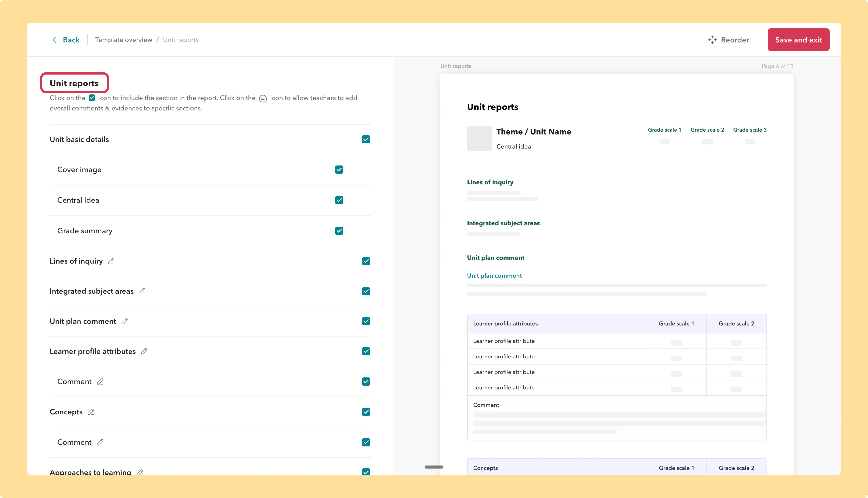Edit the Learner profile attributes label pencil
This screenshot has height=498, width=868.
(144, 351)
